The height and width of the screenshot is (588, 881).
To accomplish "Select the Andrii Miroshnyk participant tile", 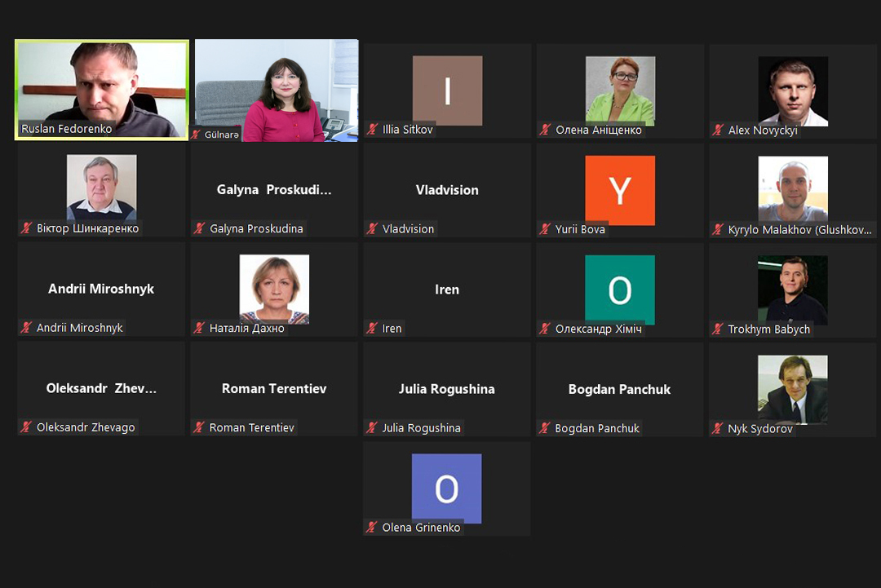I will pos(101,289).
